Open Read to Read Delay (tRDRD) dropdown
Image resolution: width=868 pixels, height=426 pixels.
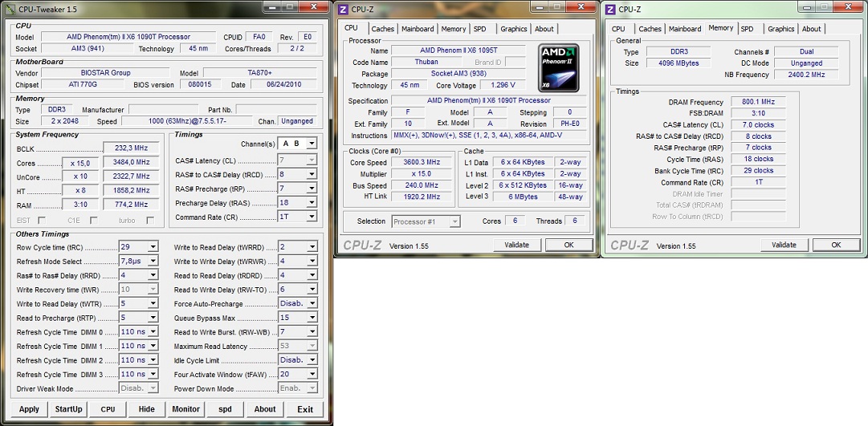(312, 275)
